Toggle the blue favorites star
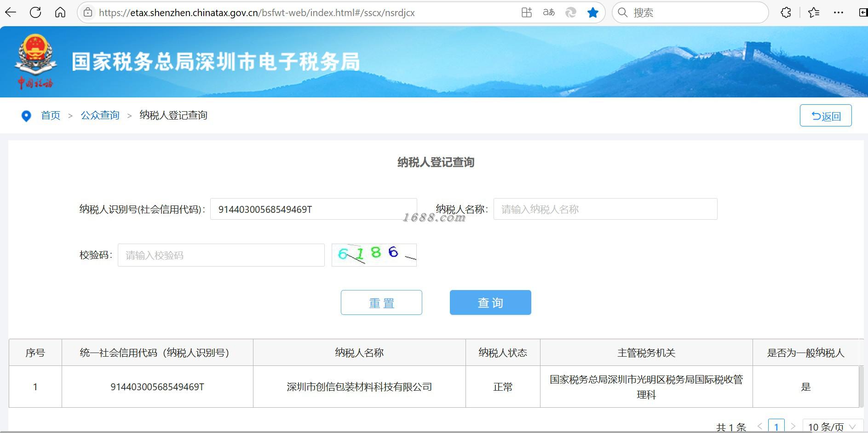868x433 pixels. pyautogui.click(x=593, y=12)
